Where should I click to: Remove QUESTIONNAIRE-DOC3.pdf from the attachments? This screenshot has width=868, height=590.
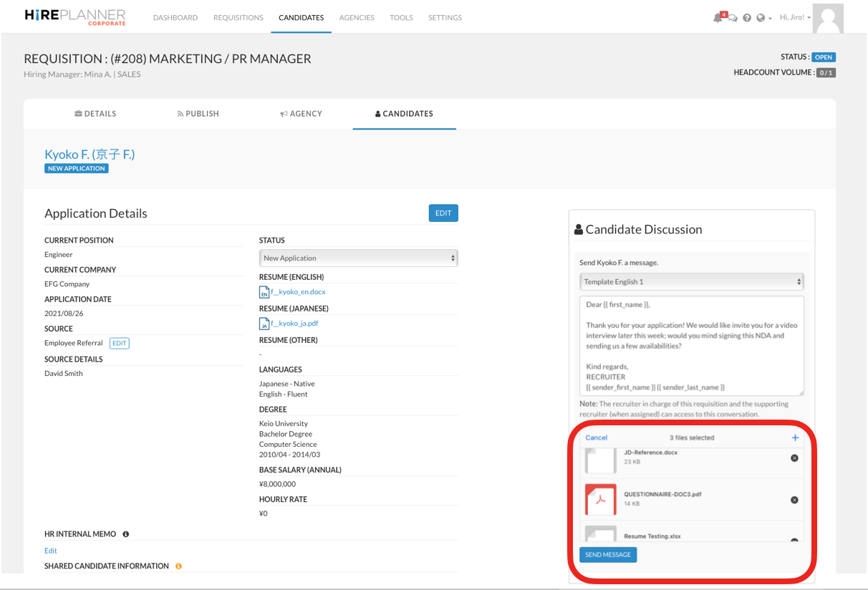pyautogui.click(x=794, y=500)
